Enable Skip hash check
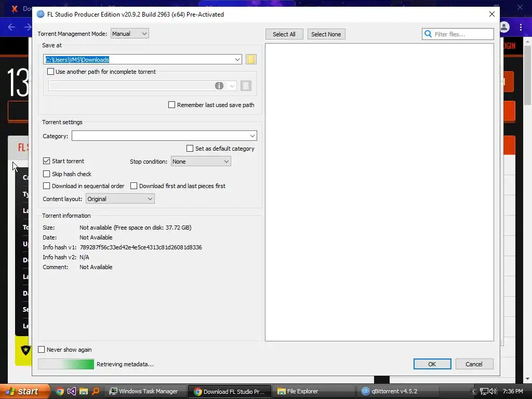Viewport: 532px width, 399px height. (x=46, y=174)
